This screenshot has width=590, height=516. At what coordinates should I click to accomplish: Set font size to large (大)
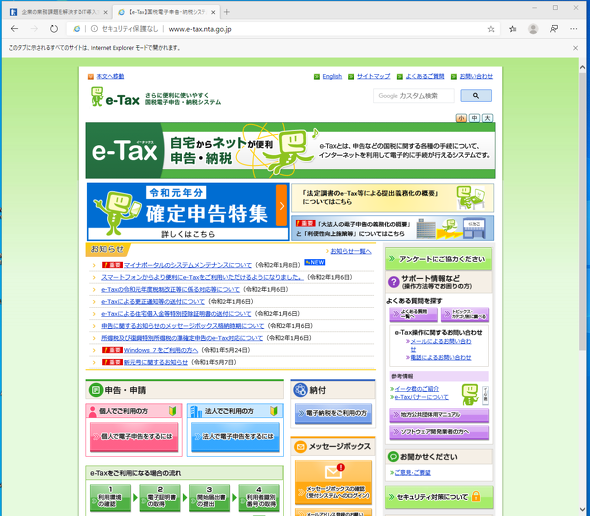click(x=487, y=118)
